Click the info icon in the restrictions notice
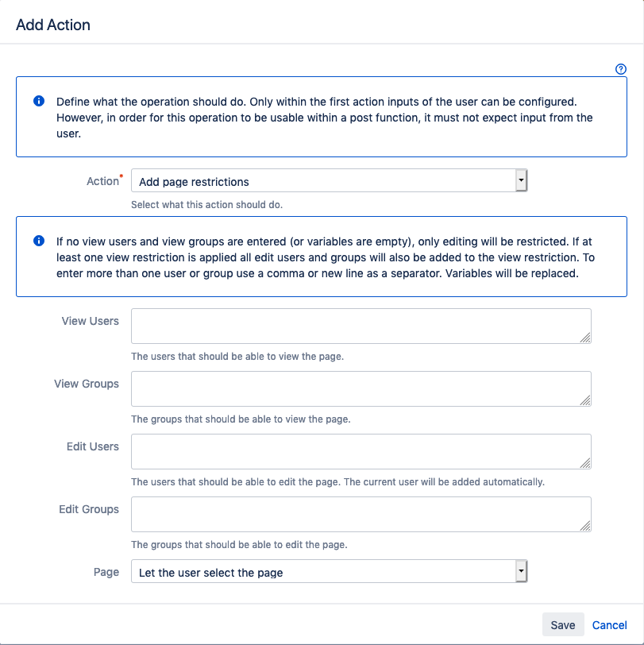Screen dimensions: 644x645 pos(38,241)
